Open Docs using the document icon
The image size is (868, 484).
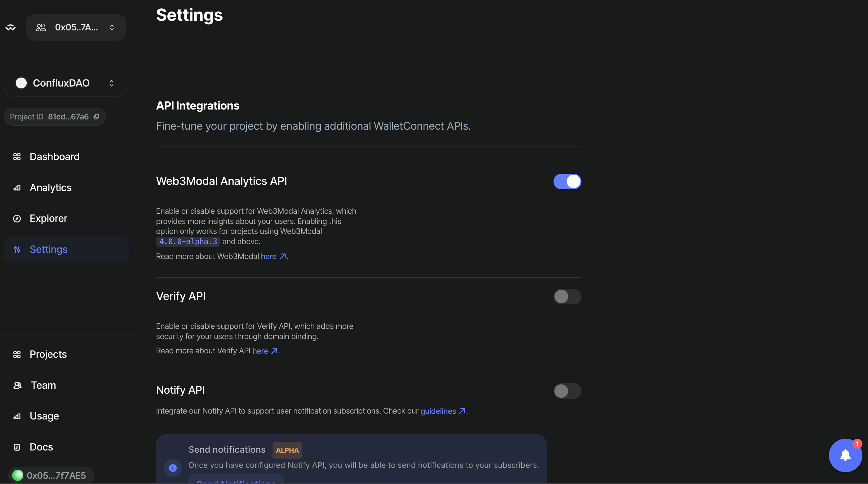pyautogui.click(x=17, y=447)
